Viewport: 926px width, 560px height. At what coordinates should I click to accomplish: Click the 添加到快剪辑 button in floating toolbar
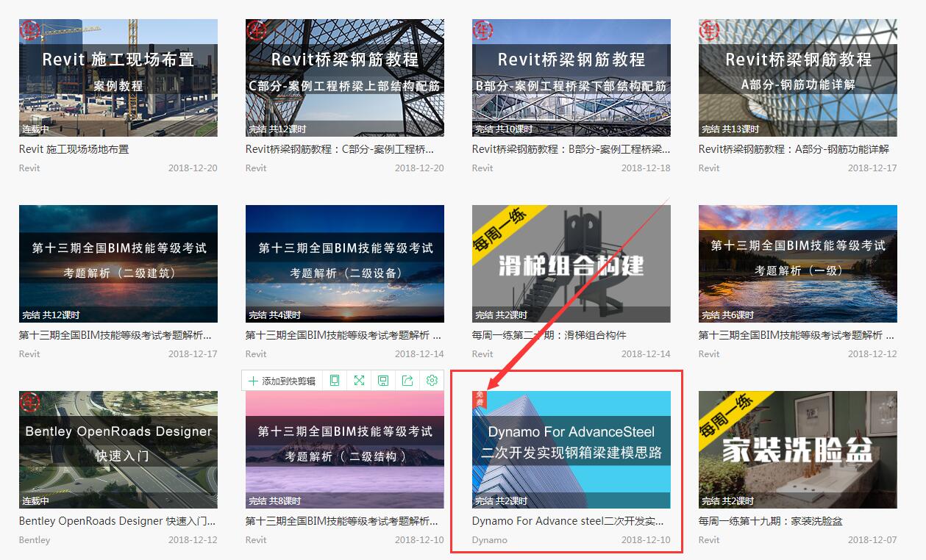[282, 381]
